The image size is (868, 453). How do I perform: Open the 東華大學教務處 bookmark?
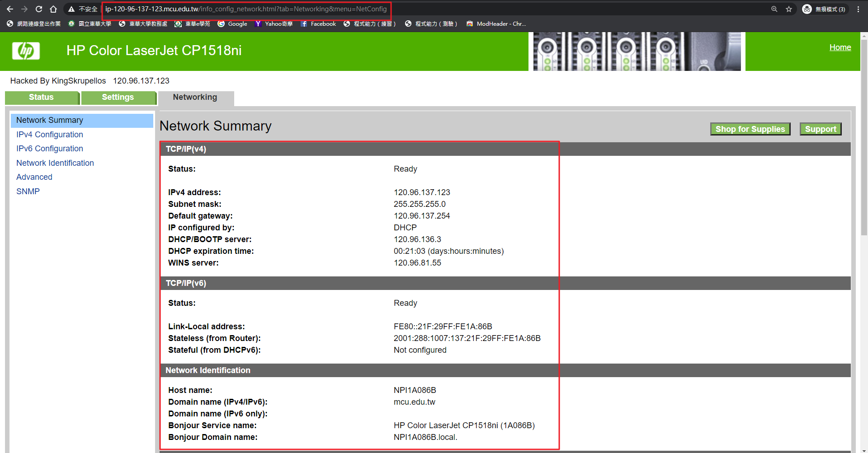click(143, 23)
